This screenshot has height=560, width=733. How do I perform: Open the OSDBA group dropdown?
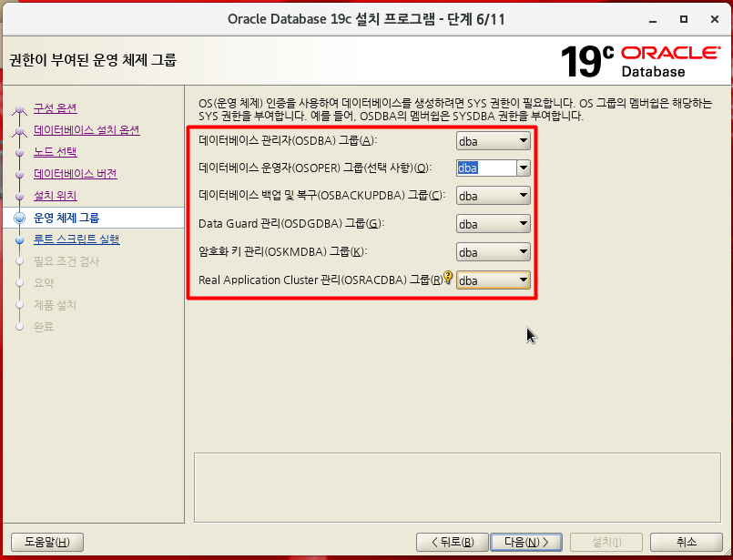tap(494, 141)
